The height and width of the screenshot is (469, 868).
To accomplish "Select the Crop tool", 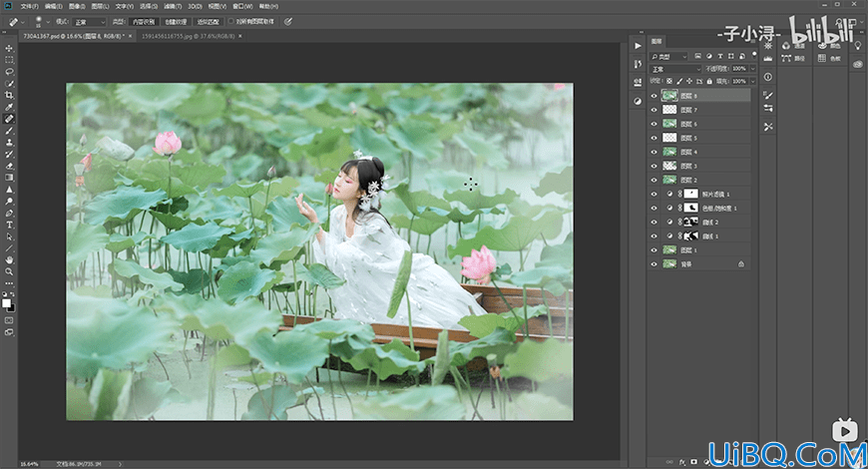I will click(x=9, y=95).
